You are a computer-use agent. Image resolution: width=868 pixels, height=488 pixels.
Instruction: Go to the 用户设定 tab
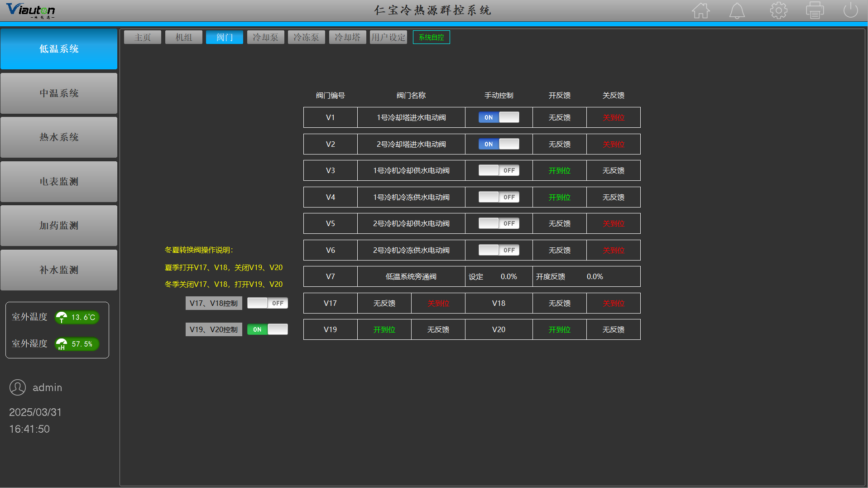388,37
